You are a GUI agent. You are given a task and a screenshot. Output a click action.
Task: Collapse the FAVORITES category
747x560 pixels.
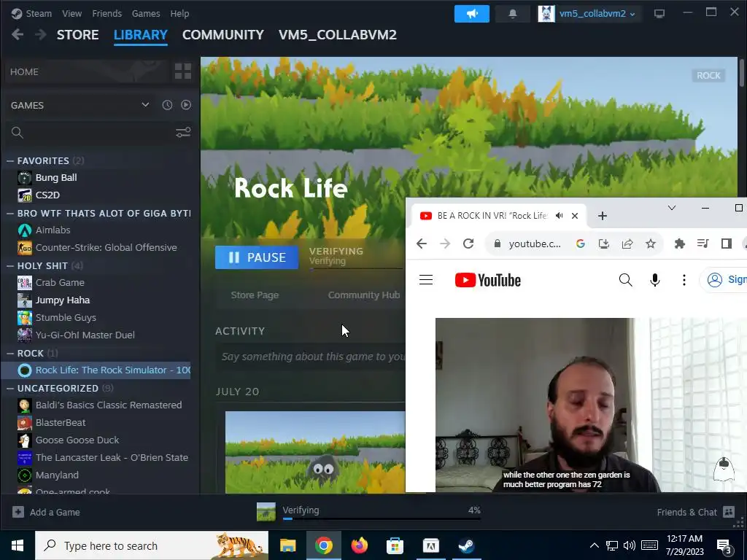click(10, 161)
